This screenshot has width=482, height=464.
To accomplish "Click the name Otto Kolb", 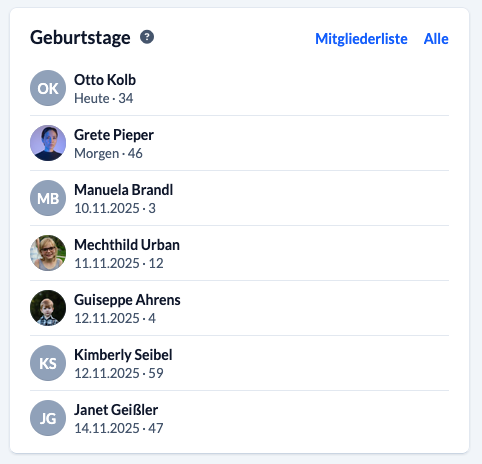I will 105,80.
